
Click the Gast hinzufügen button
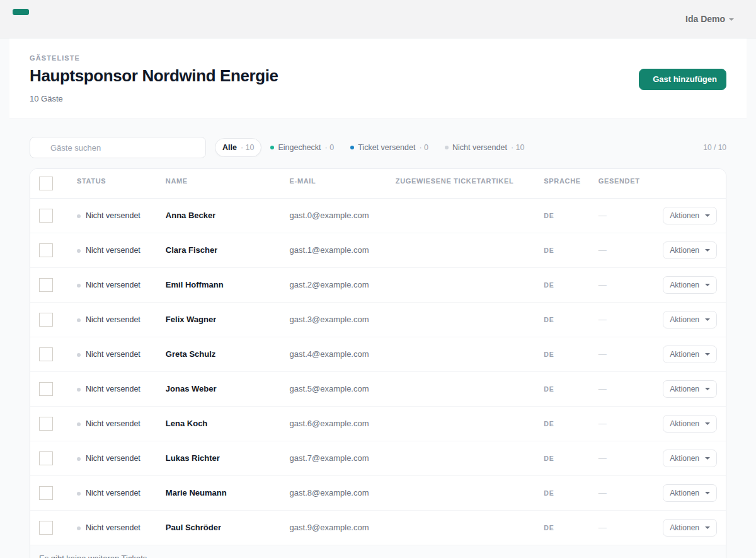[x=682, y=79]
